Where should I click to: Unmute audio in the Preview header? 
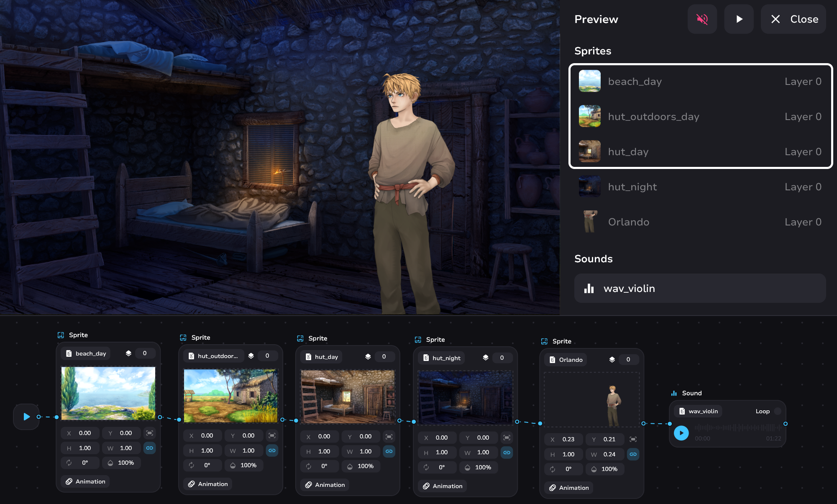tap(702, 19)
